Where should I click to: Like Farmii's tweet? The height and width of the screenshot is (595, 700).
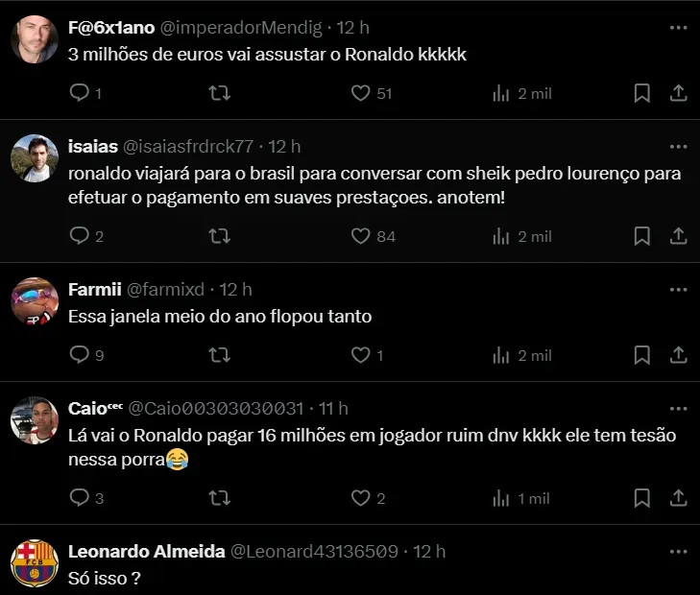click(361, 355)
